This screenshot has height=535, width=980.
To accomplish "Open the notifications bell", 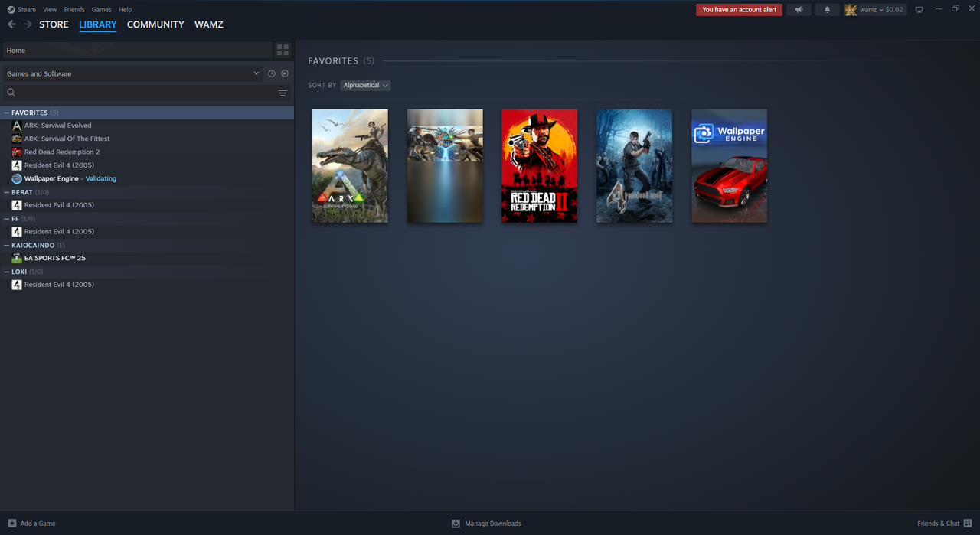I will pyautogui.click(x=827, y=10).
